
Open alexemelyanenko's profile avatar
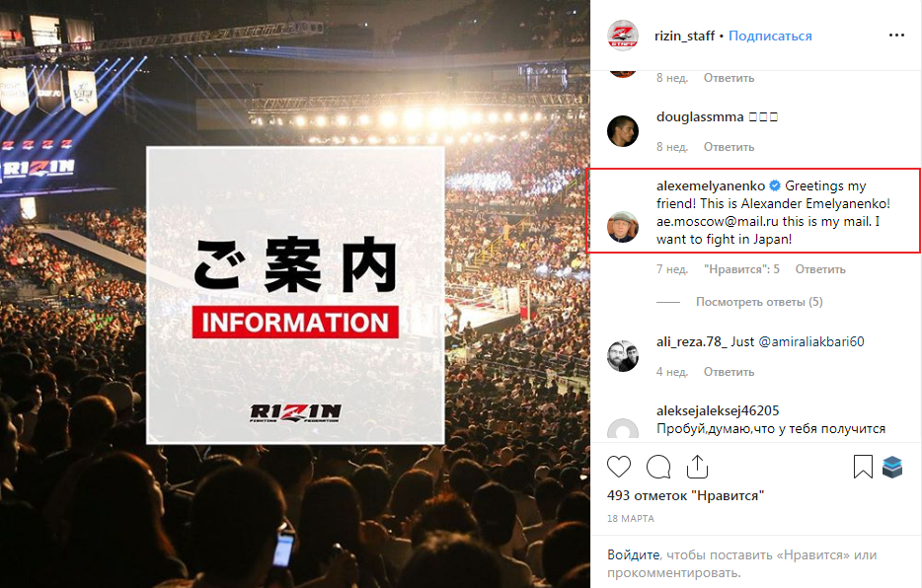pyautogui.click(x=623, y=227)
